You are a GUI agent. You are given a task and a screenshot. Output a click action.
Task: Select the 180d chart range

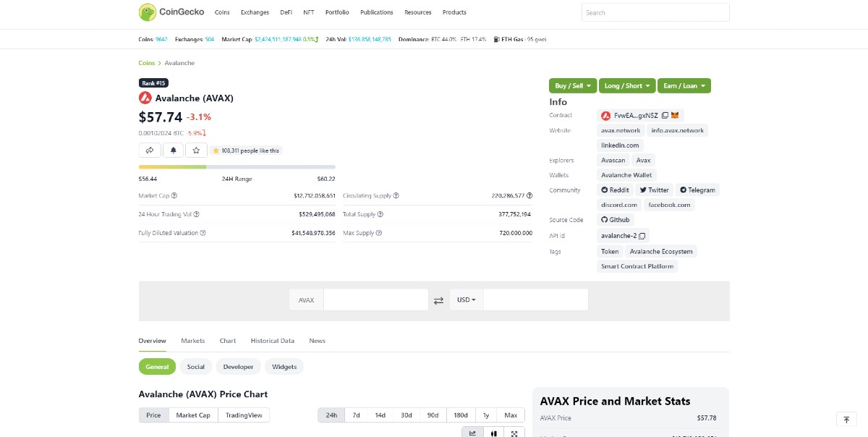pos(461,415)
